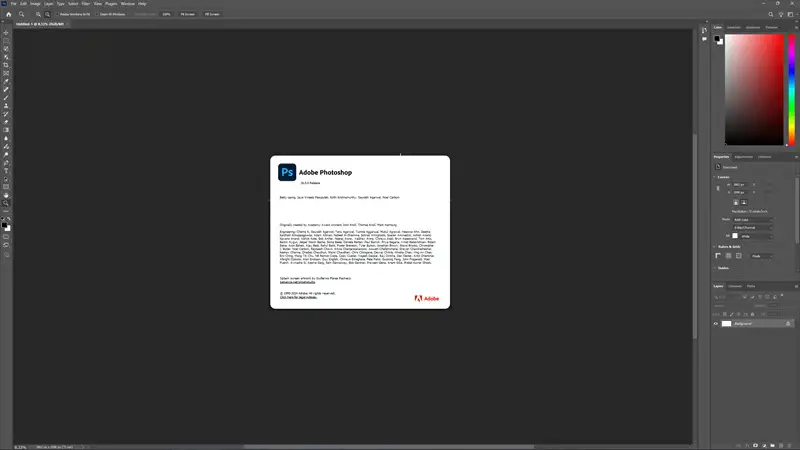
Task: Set canvas to landscape orientation
Action: [x=744, y=202]
